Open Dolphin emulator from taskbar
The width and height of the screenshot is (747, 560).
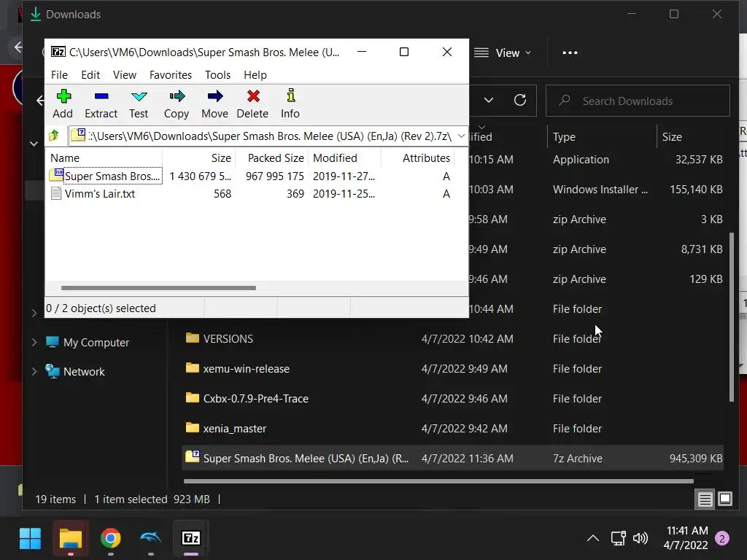[x=150, y=539]
